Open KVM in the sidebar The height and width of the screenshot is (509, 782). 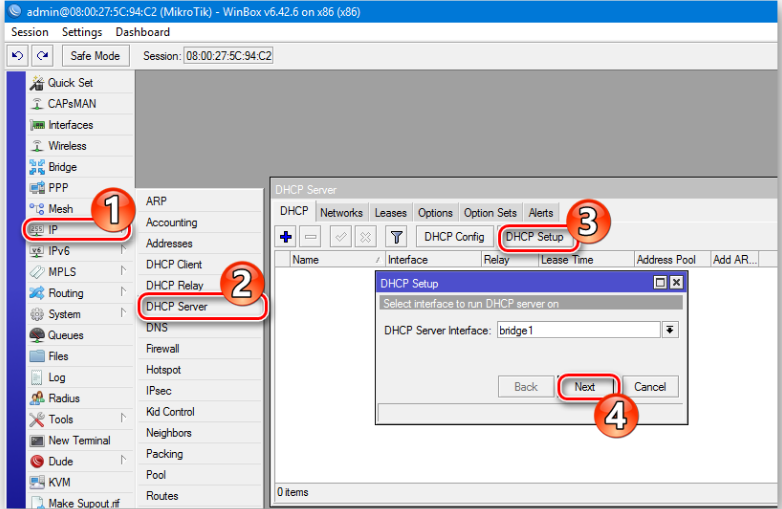(x=80, y=482)
